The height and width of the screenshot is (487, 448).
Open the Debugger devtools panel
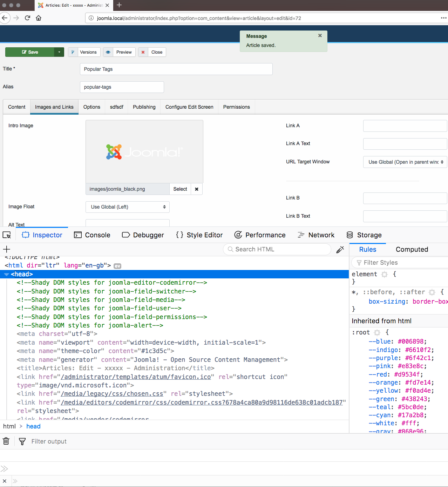click(x=143, y=235)
